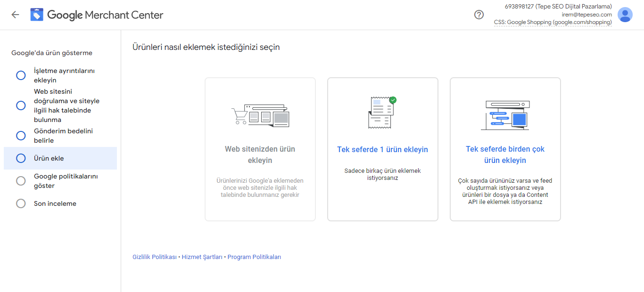Click the CSS: Google Shopping account text
The height and width of the screenshot is (292, 644).
pos(553,22)
